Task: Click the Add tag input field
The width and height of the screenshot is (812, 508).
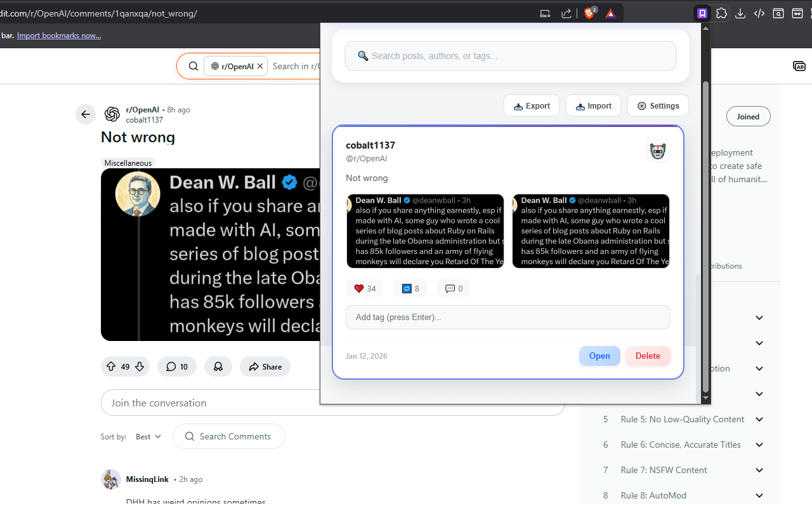Action: (508, 317)
